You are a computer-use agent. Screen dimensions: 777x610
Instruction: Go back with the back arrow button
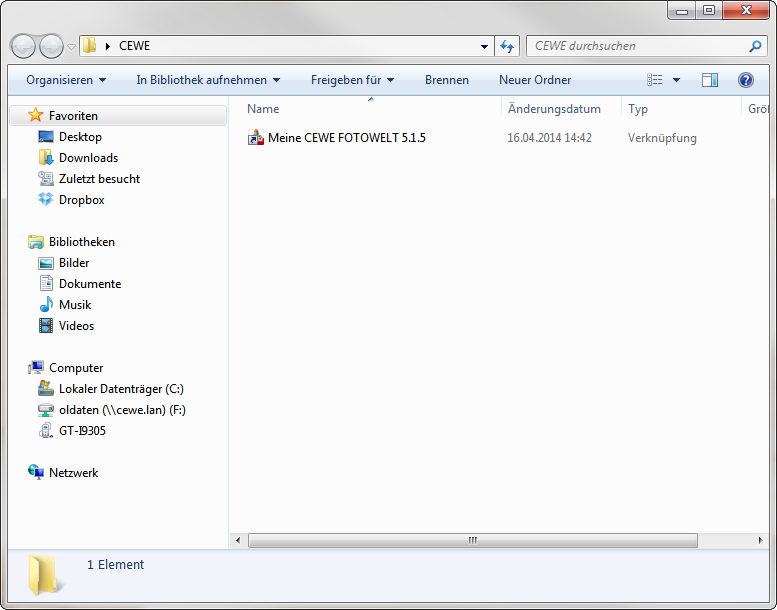[23, 47]
